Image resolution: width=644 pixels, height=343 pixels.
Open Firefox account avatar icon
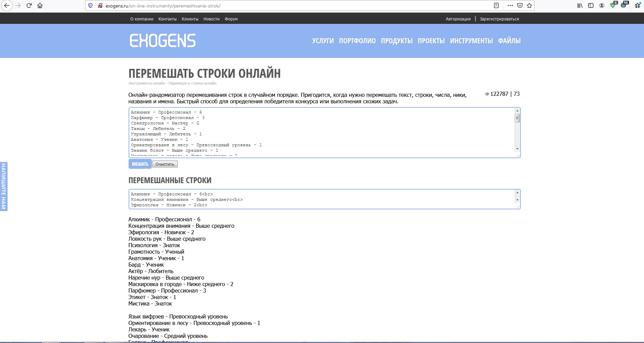point(602,5)
